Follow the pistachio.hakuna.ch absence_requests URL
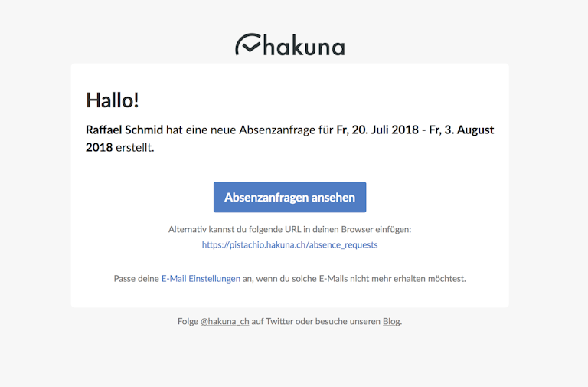This screenshot has height=387, width=588. point(290,244)
